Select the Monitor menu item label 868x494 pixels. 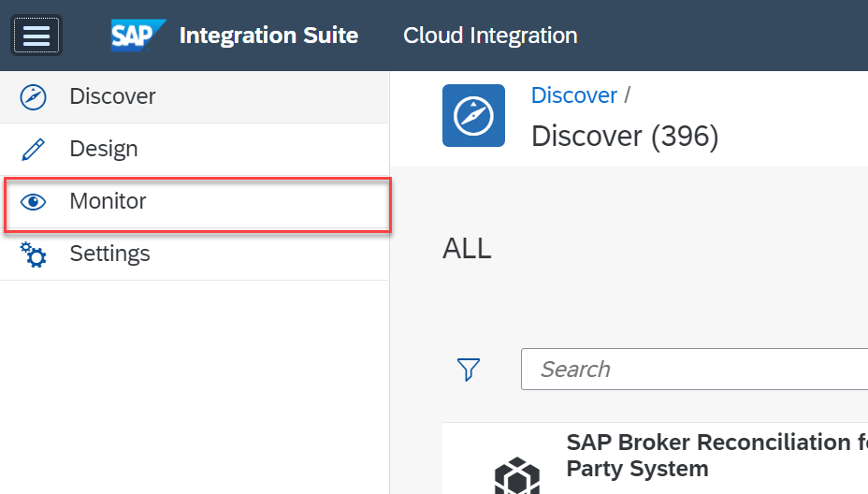pos(108,201)
